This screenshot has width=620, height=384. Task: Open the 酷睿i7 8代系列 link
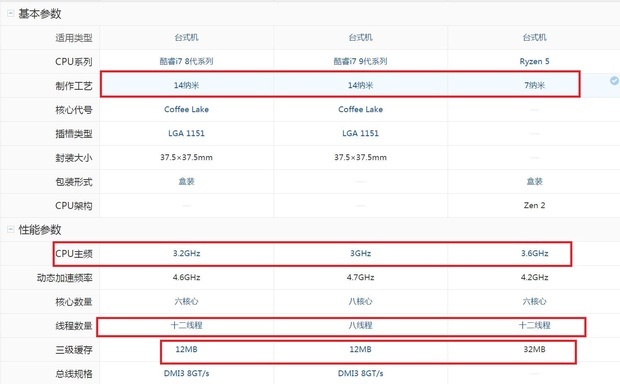coord(186,61)
